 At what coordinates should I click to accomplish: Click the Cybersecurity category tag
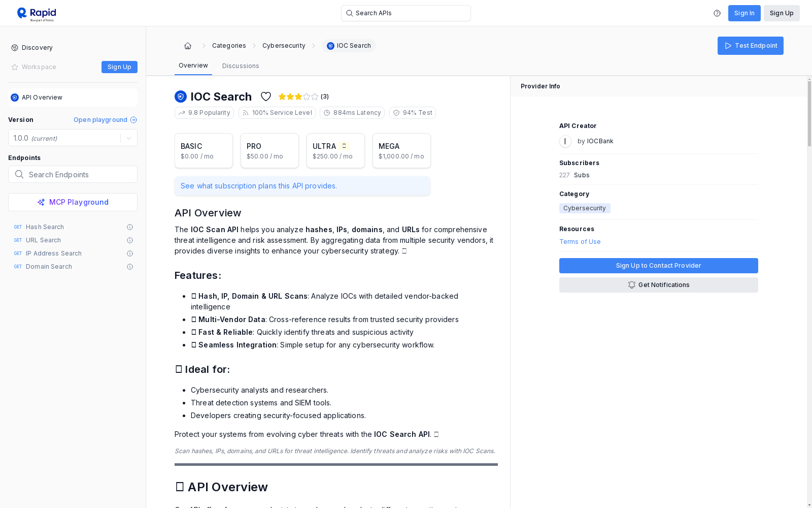(585, 208)
